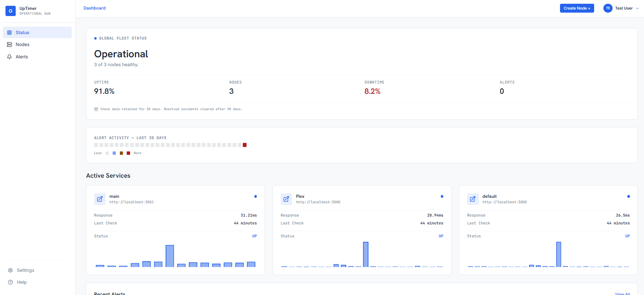Image resolution: width=644 pixels, height=295 pixels.
Task: Click the Nodes server icon
Action: coord(10,45)
